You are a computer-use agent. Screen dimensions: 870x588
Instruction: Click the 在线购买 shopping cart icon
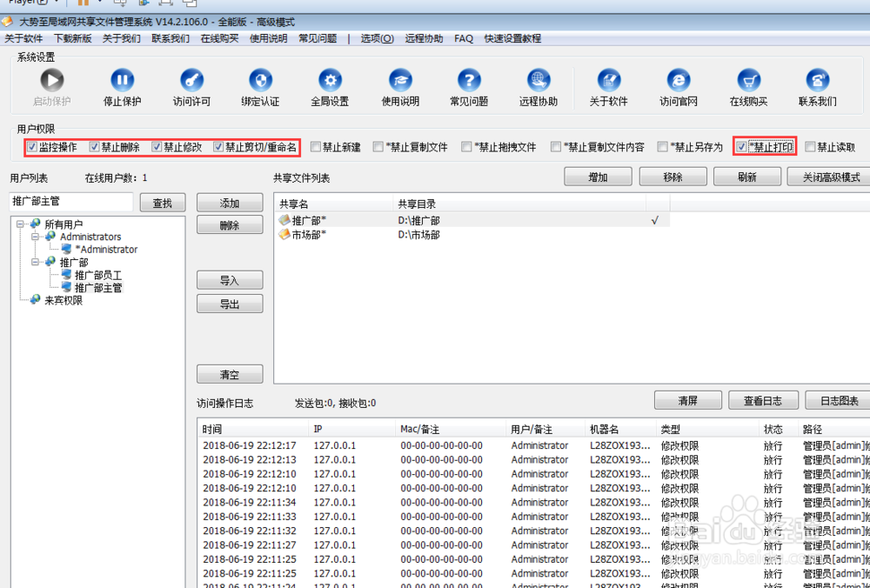click(x=748, y=81)
